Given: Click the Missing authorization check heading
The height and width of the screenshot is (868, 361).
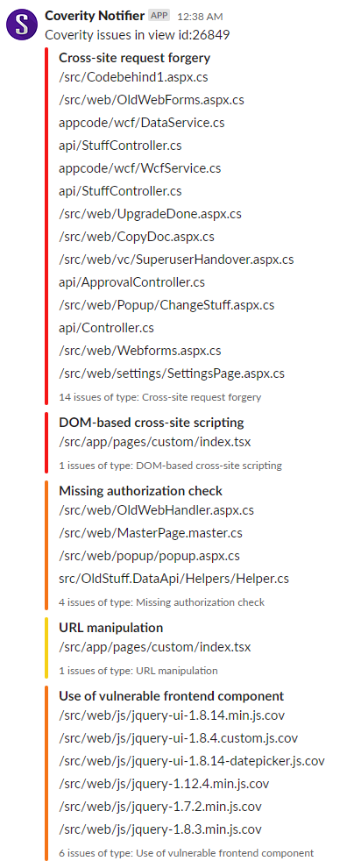Looking at the screenshot, I should [140, 490].
